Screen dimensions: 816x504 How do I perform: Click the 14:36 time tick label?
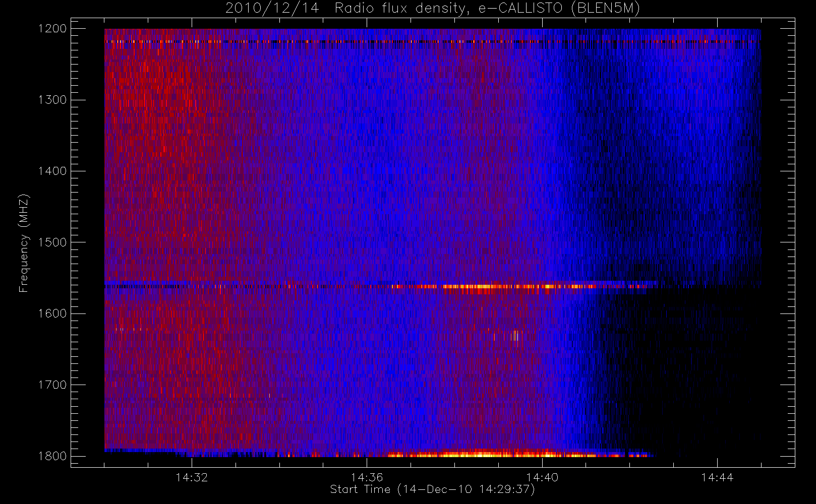tap(367, 477)
